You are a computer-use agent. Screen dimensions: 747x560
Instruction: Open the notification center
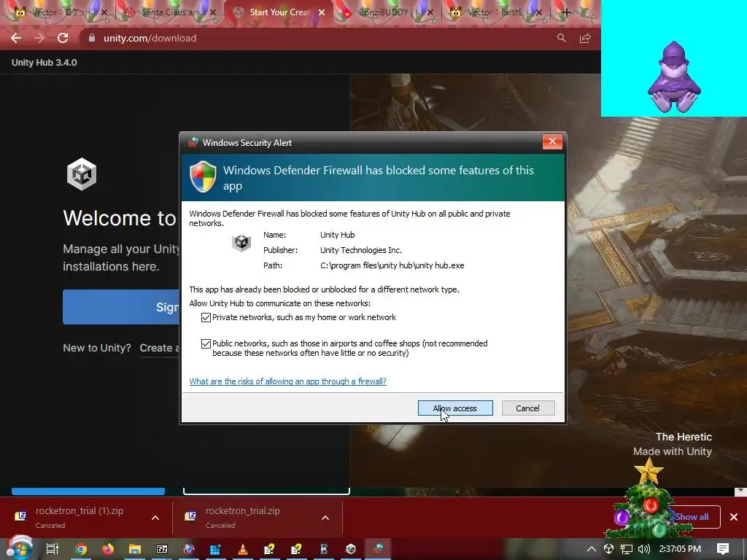click(723, 549)
